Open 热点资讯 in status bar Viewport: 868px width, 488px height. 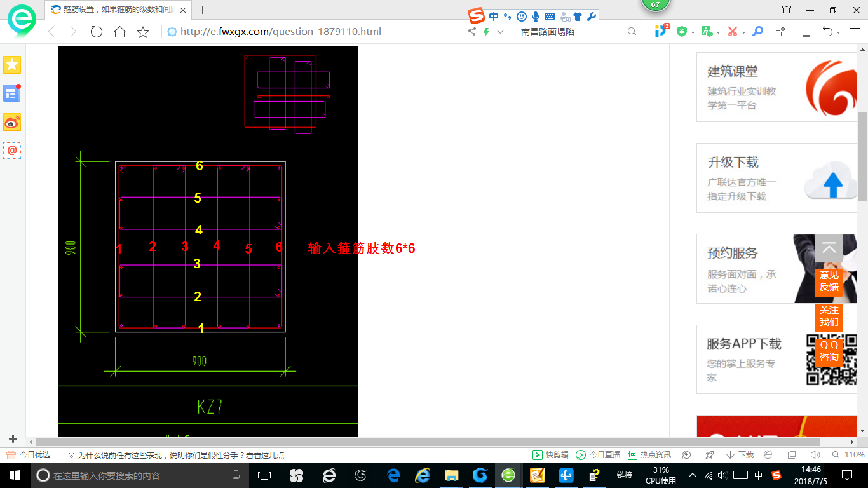pos(649,455)
